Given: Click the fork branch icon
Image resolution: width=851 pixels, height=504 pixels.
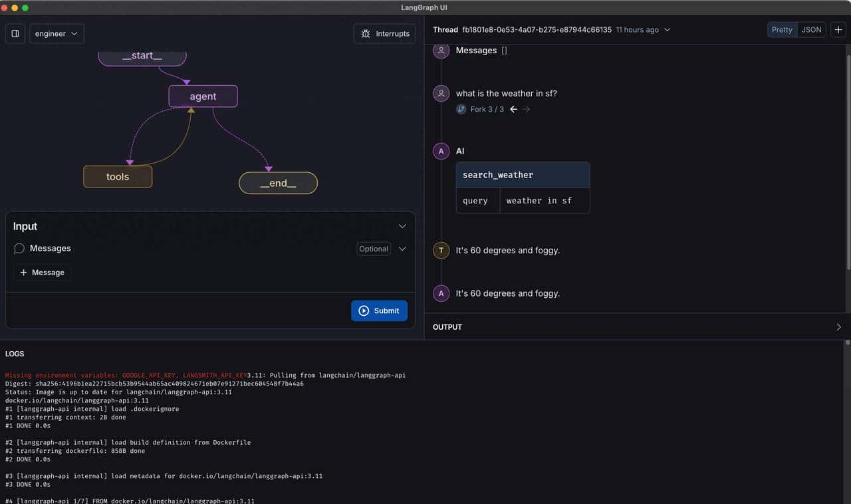Looking at the screenshot, I should 461,109.
